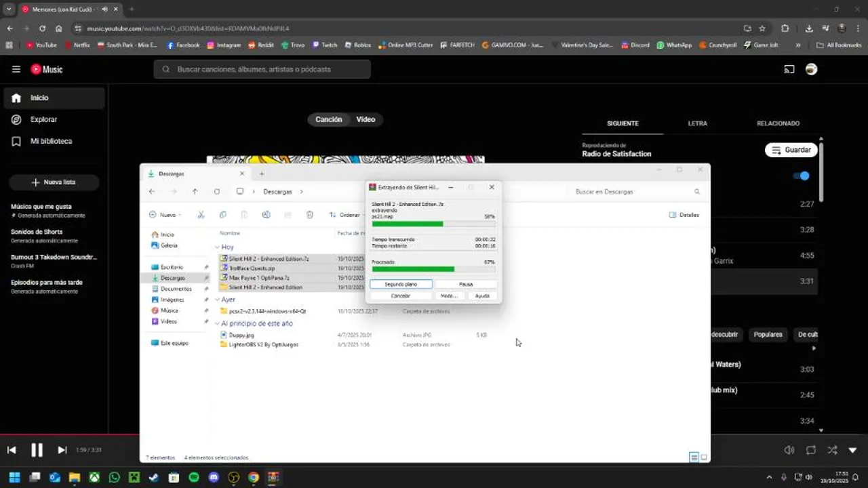The image size is (868, 488).
Task: Skip to the next song
Action: [62, 450]
